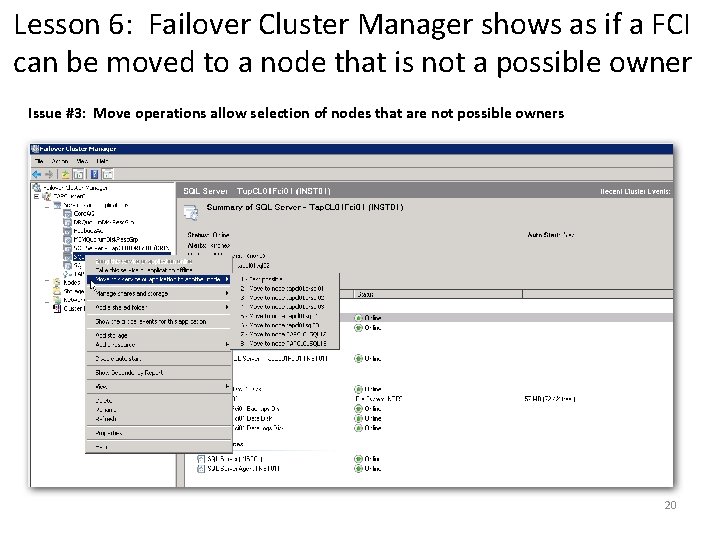Choose Move this service to another node
720x540 pixels.
pyautogui.click(x=158, y=279)
